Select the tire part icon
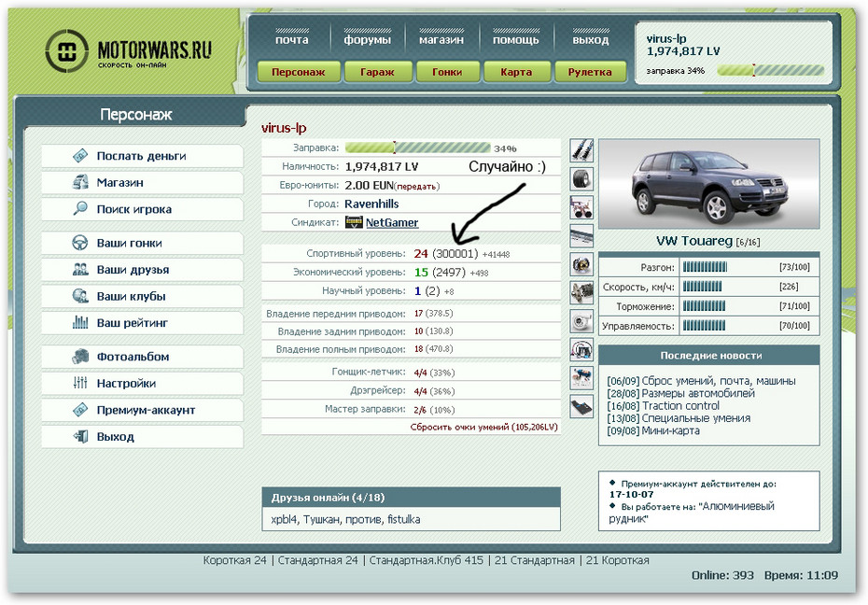 click(581, 178)
